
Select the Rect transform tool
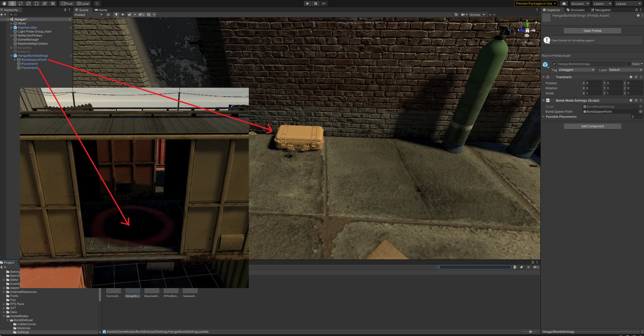(x=36, y=3)
